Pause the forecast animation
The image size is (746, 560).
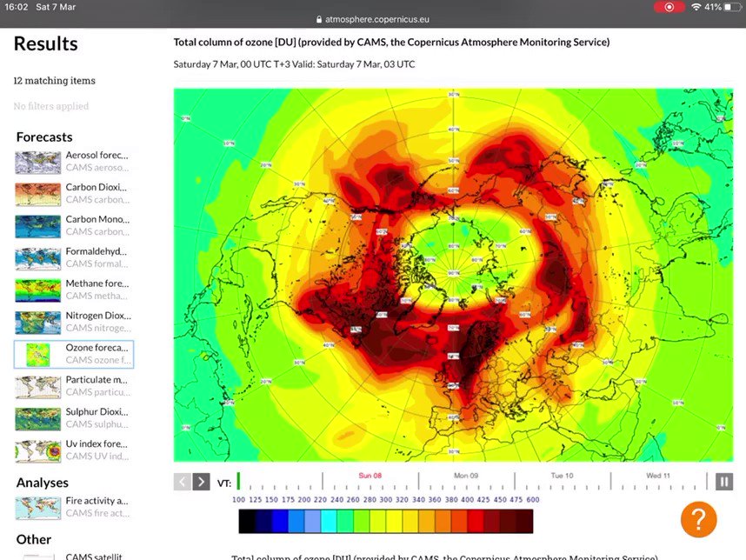[724, 482]
